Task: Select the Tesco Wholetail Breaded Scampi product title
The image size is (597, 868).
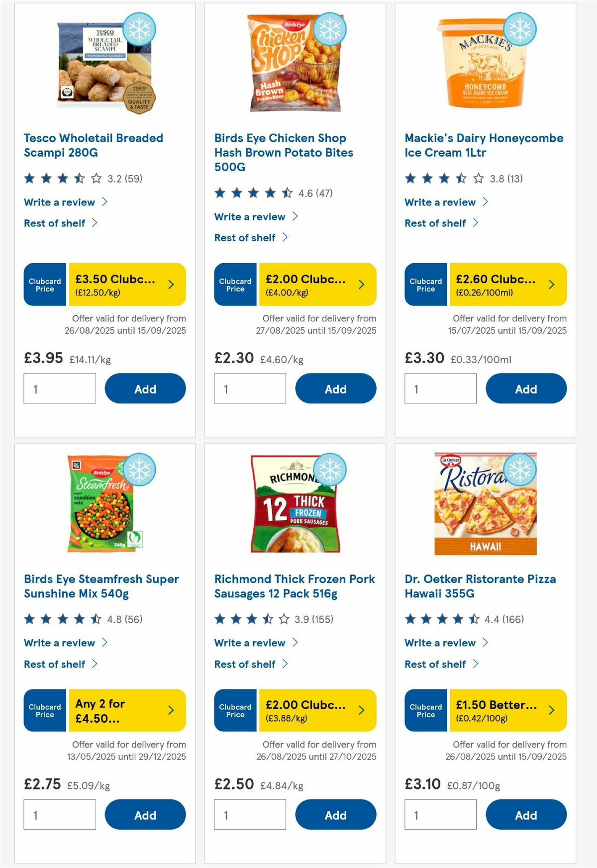Action: (x=94, y=145)
